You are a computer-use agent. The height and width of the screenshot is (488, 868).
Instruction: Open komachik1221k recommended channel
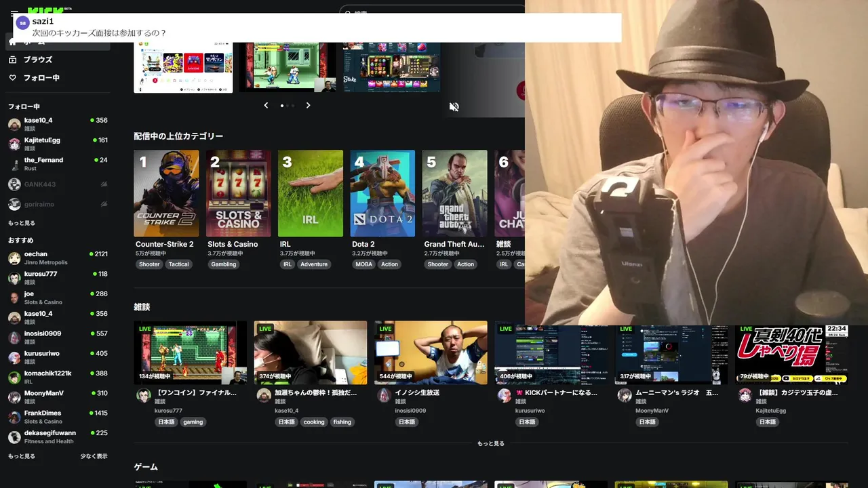(57, 377)
